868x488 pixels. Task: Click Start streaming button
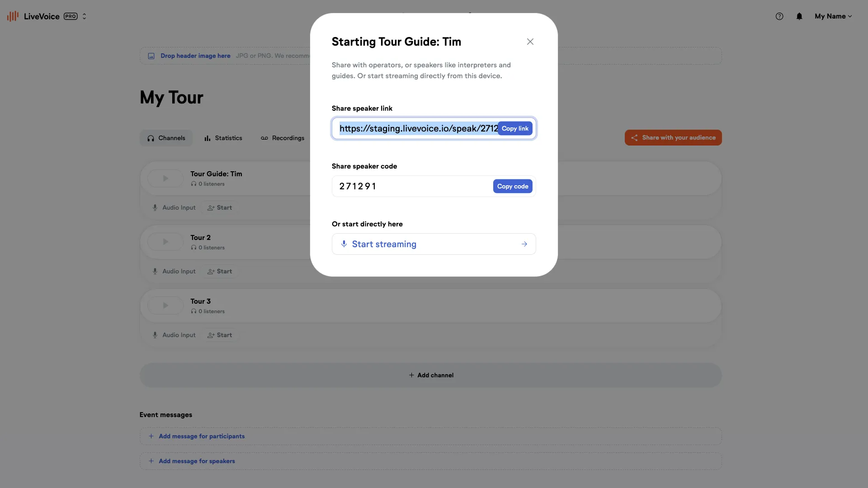pyautogui.click(x=434, y=244)
